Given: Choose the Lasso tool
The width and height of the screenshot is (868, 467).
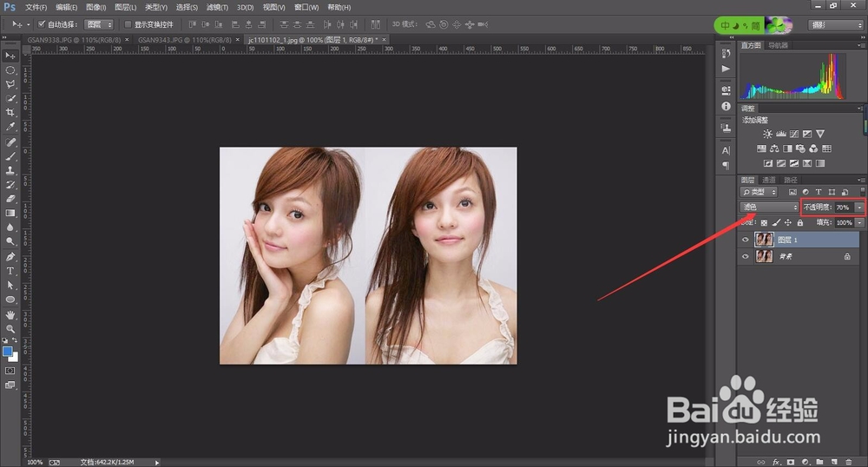Looking at the screenshot, I should (x=10, y=84).
